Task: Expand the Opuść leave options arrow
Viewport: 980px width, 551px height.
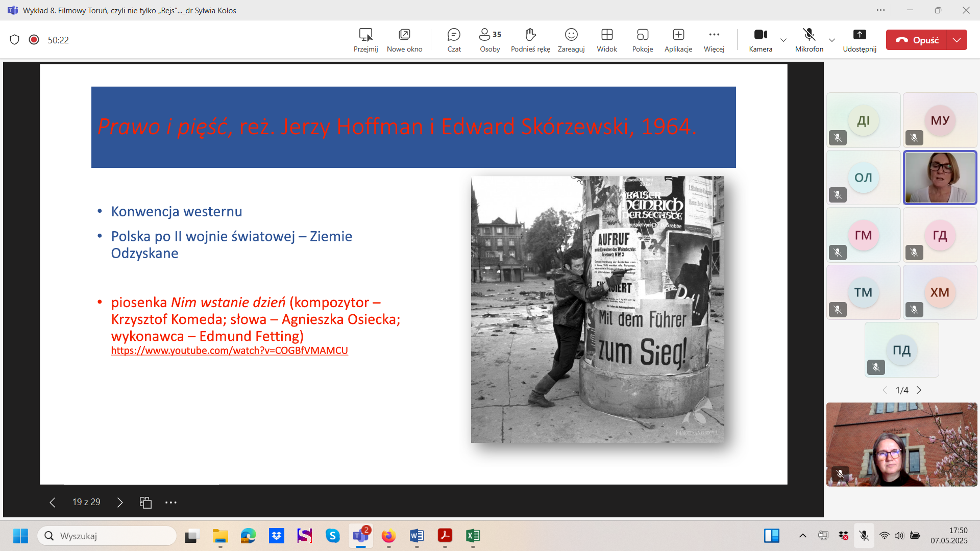Action: tap(957, 40)
